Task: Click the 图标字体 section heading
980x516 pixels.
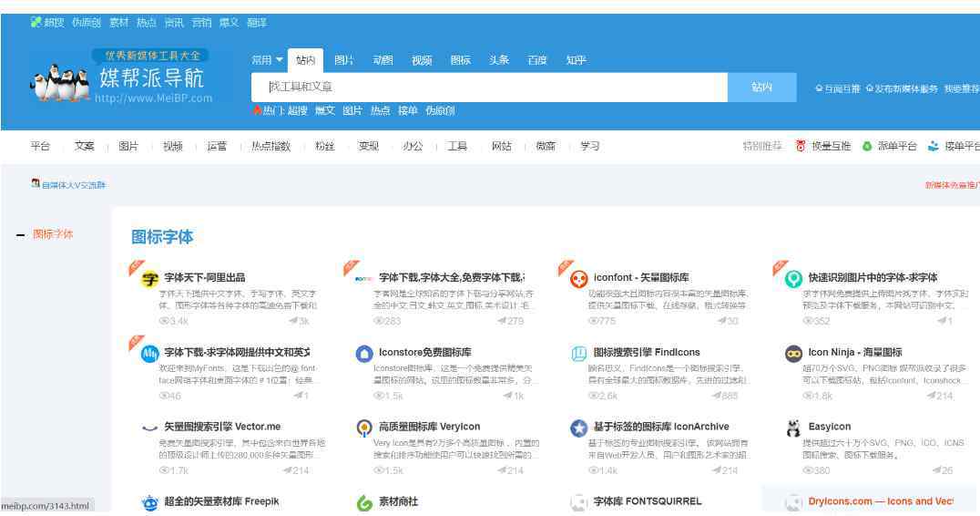Action: [x=162, y=237]
